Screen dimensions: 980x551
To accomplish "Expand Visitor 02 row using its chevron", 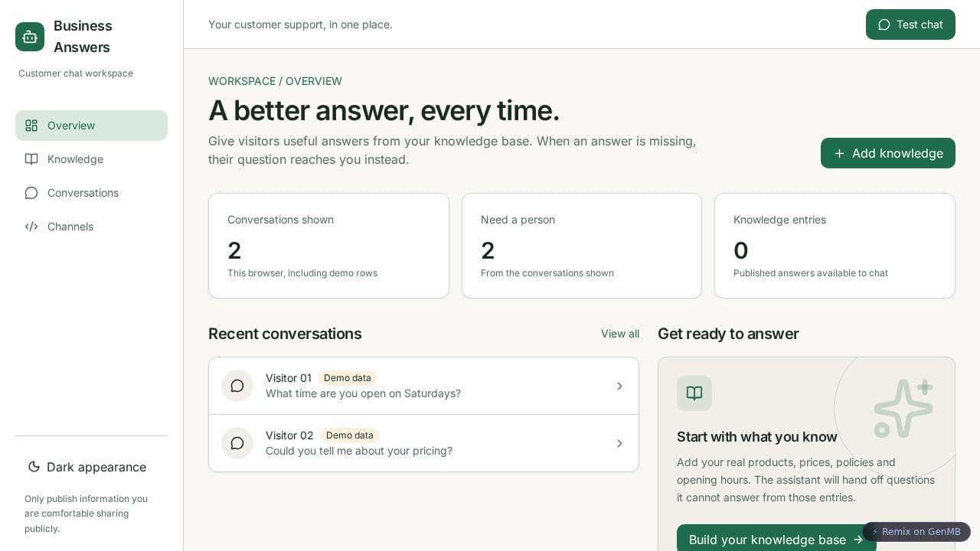I will pos(620,443).
